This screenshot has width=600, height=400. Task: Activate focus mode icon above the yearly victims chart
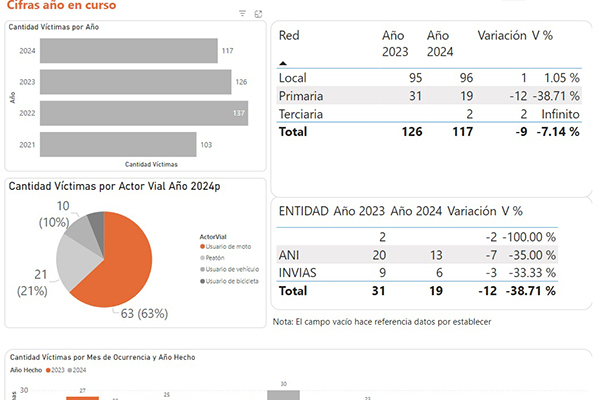coord(258,14)
